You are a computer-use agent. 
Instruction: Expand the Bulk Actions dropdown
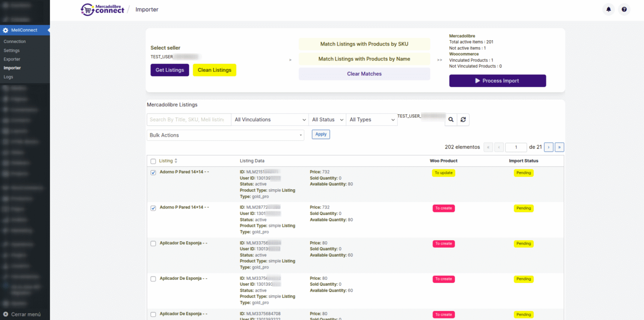click(225, 134)
